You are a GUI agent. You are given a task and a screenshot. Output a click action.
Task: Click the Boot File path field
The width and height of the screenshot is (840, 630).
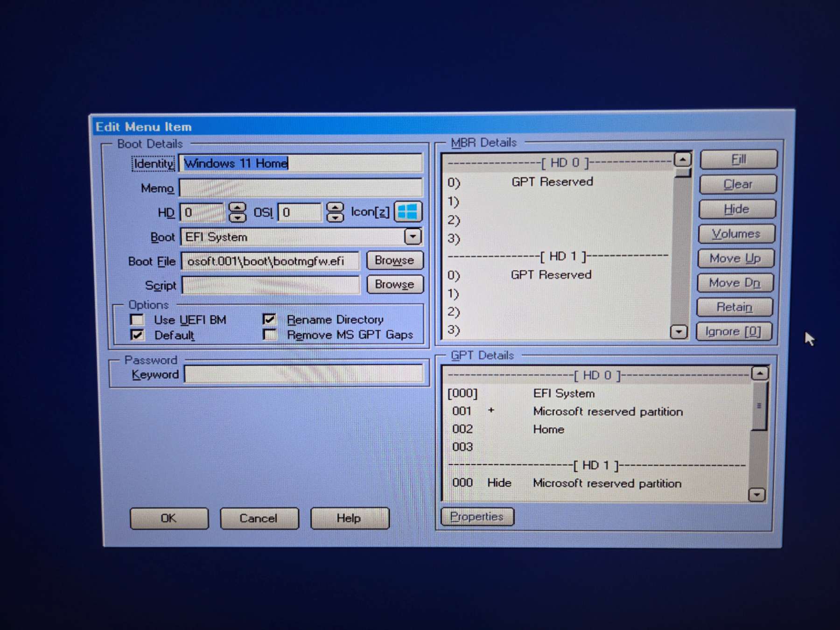(x=270, y=261)
